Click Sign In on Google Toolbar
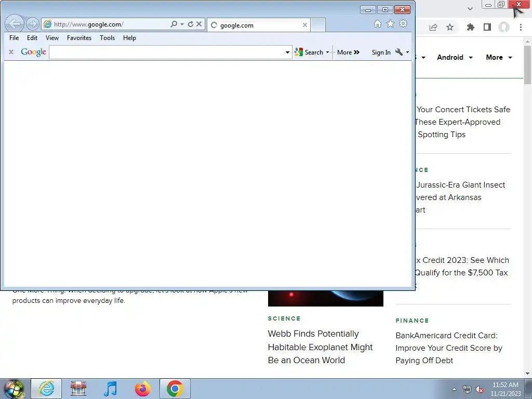Image resolution: width=532 pixels, height=399 pixels. point(381,52)
